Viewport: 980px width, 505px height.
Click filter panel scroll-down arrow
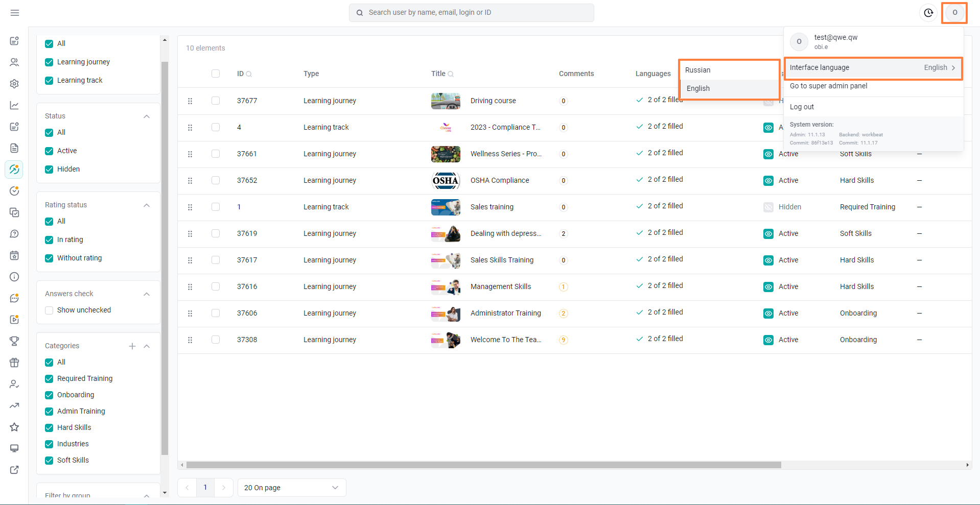(165, 493)
